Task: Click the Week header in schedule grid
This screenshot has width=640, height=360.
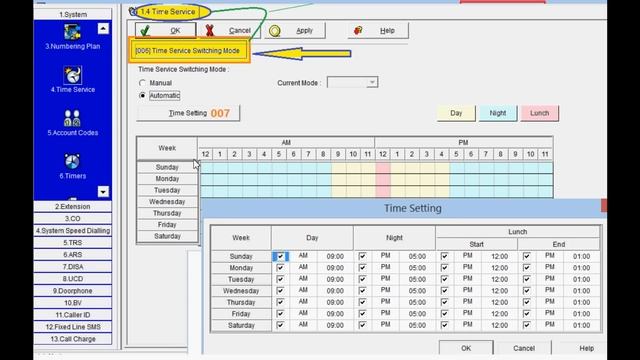Action: coord(167,148)
